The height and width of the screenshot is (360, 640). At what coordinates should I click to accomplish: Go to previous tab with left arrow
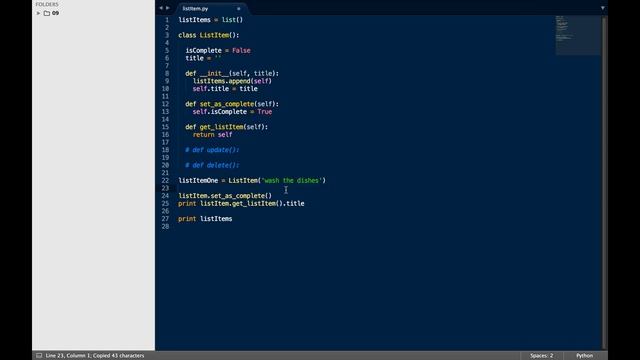click(x=161, y=8)
